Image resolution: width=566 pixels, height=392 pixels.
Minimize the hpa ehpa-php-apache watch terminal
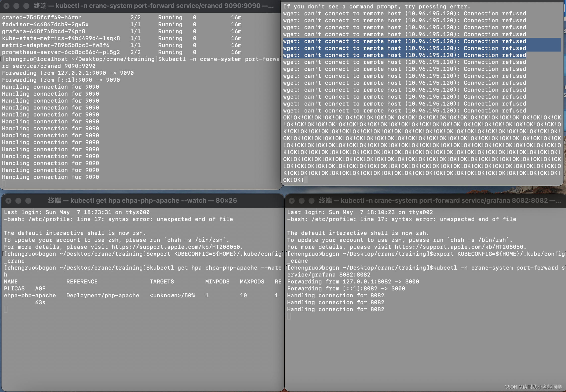(x=18, y=200)
